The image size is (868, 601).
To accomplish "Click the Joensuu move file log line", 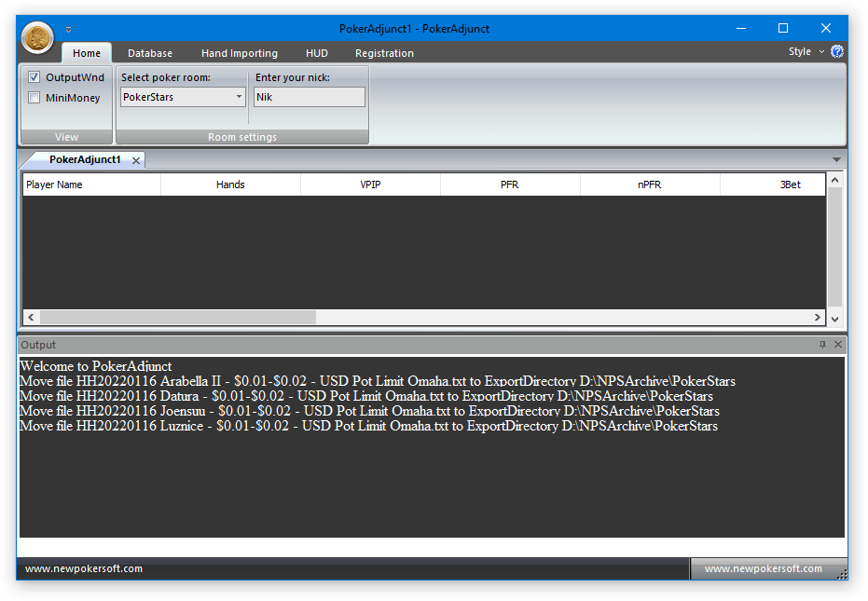I will 370,411.
